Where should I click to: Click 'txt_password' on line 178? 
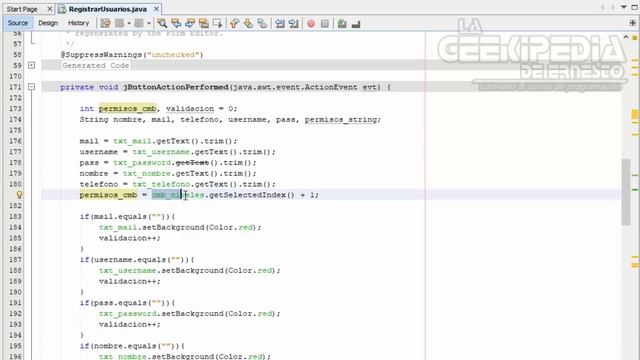142,162
